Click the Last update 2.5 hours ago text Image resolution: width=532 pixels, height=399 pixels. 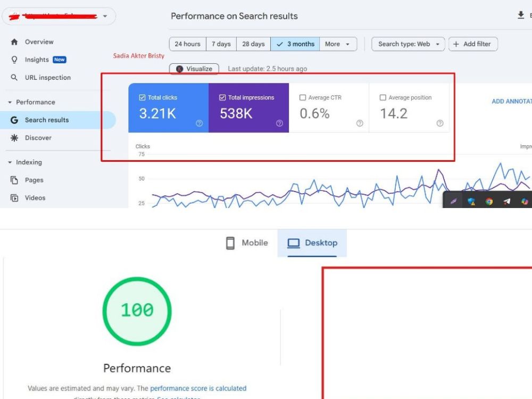coord(268,69)
